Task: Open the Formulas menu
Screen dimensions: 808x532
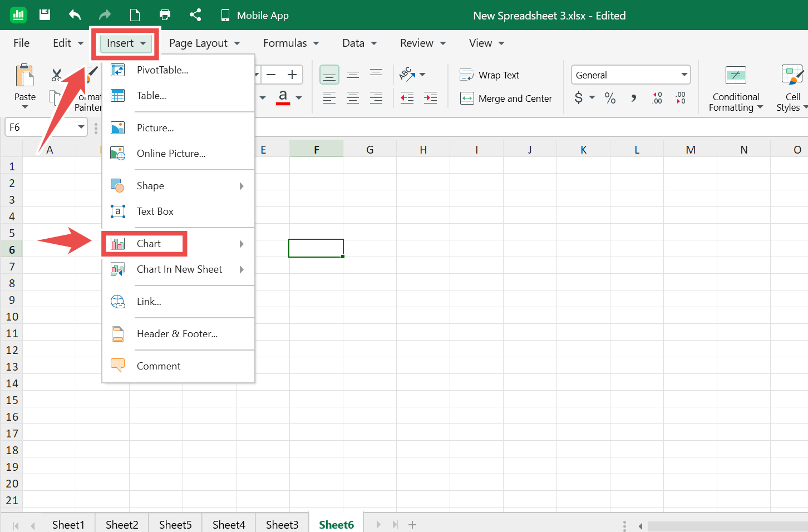Action: click(x=291, y=43)
